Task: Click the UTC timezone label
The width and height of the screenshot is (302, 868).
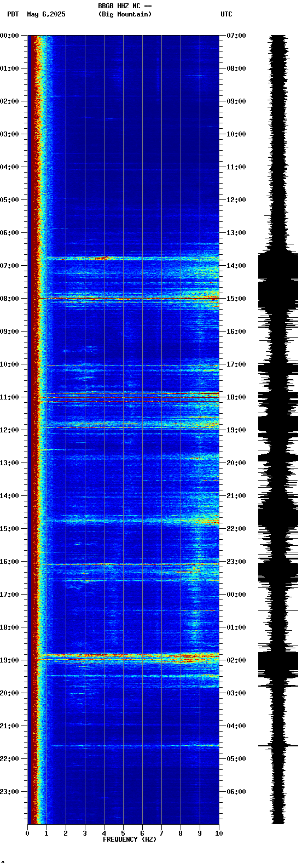Action: coord(226,14)
